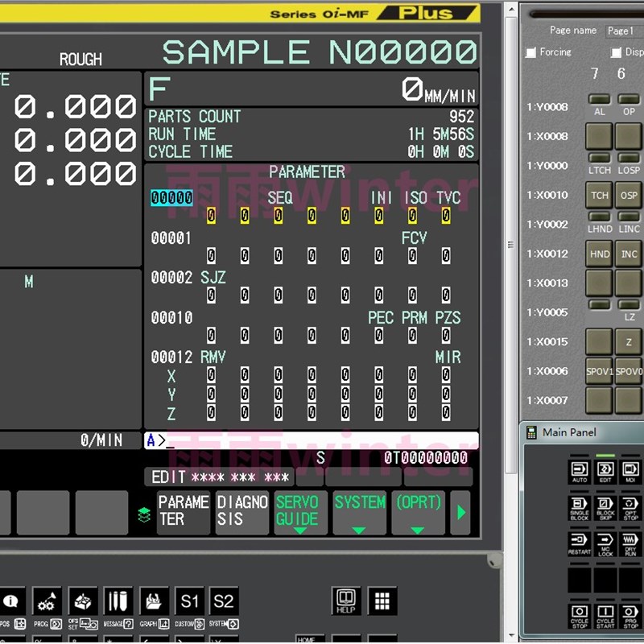Click the blank button in row 1:X0013 column 7
This screenshot has width=644, height=644.
pos(599,283)
